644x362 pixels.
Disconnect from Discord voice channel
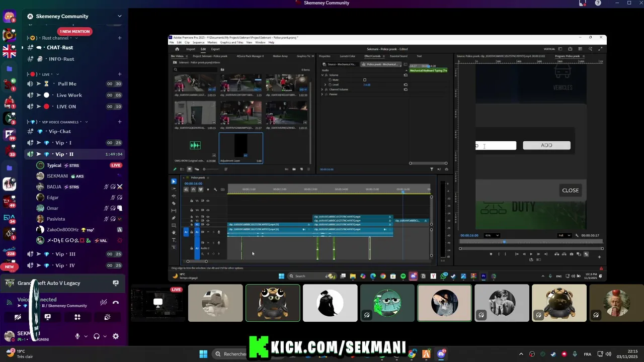click(x=116, y=302)
